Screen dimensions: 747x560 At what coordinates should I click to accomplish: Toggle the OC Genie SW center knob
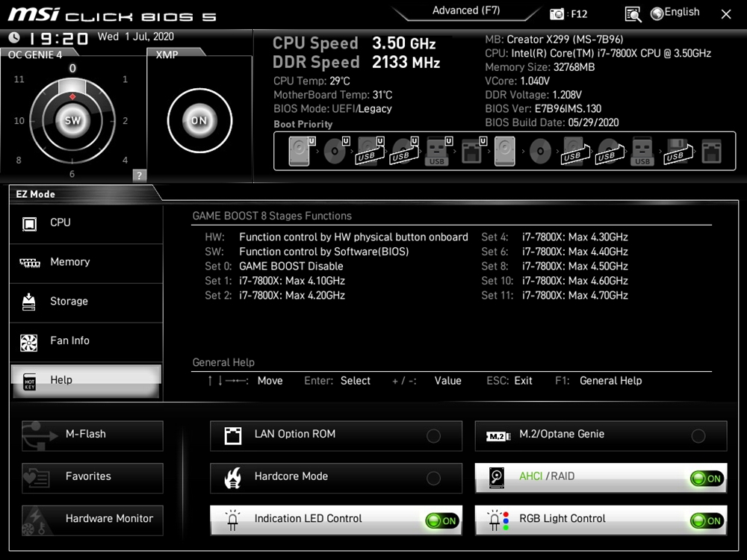pos(72,120)
